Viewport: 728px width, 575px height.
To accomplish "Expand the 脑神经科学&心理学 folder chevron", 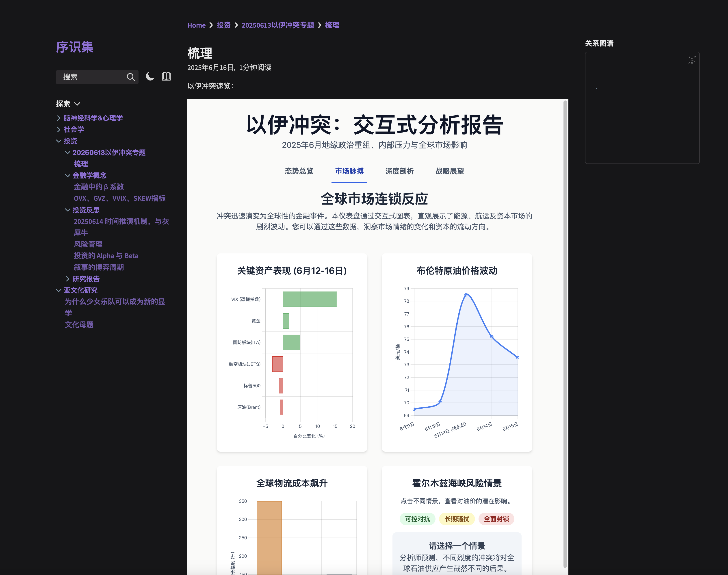I will pyautogui.click(x=59, y=118).
